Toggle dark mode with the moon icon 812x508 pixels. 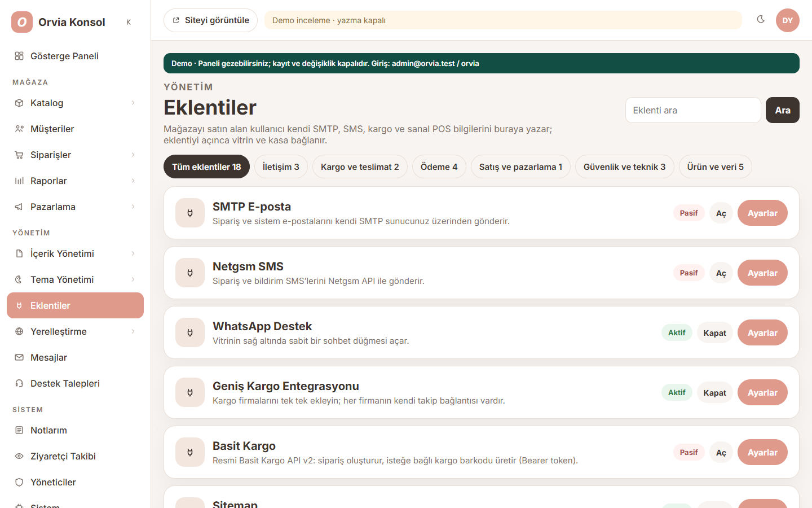coord(761,20)
